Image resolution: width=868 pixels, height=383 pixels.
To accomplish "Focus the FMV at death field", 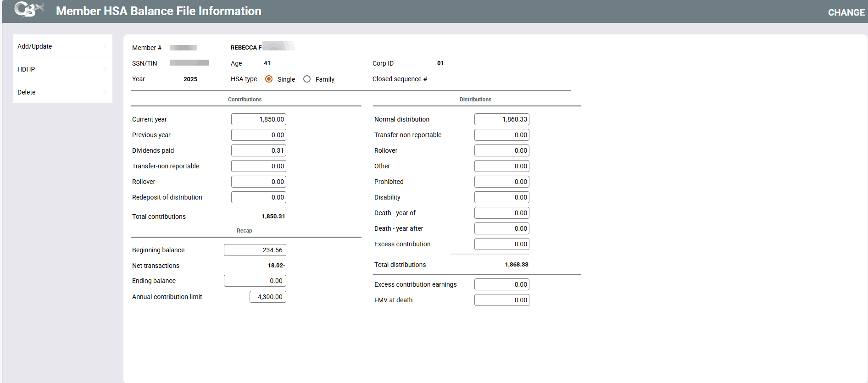I will click(501, 300).
